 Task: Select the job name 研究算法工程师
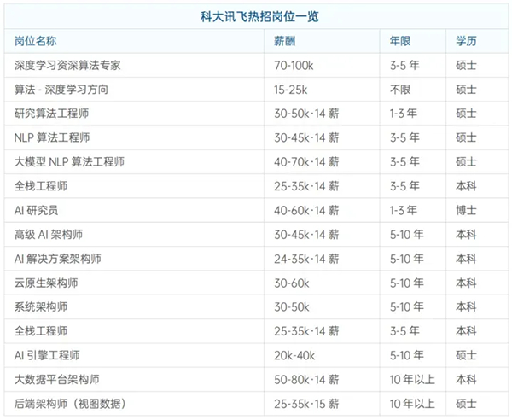(x=51, y=114)
